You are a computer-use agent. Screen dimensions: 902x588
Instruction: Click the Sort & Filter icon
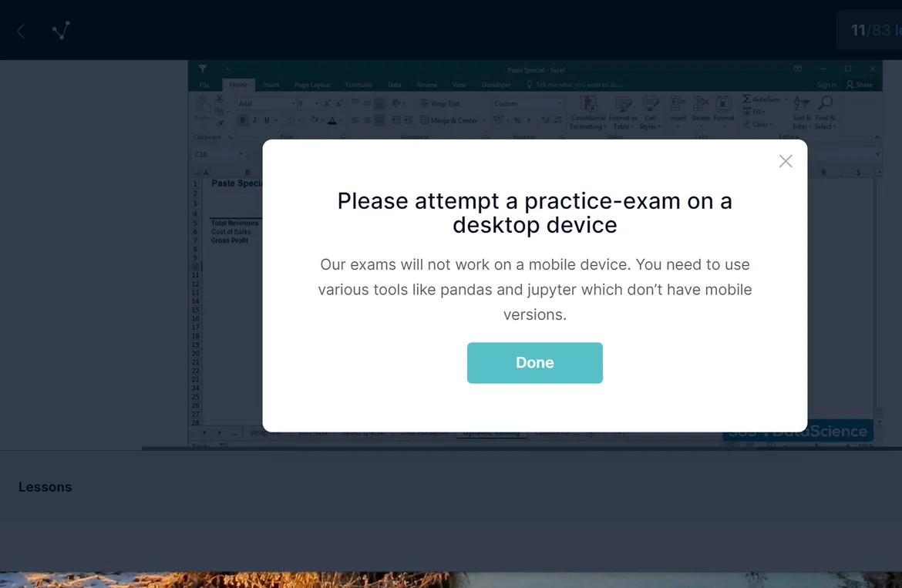[x=801, y=104]
